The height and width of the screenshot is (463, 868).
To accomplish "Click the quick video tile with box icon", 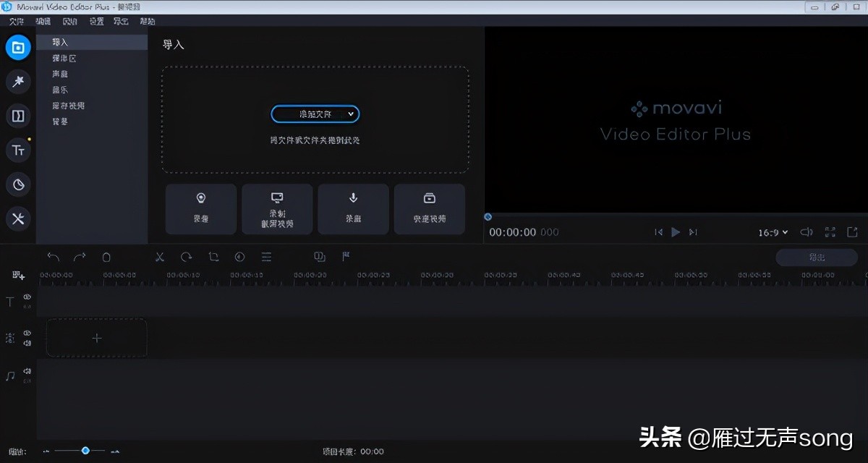I will click(430, 209).
